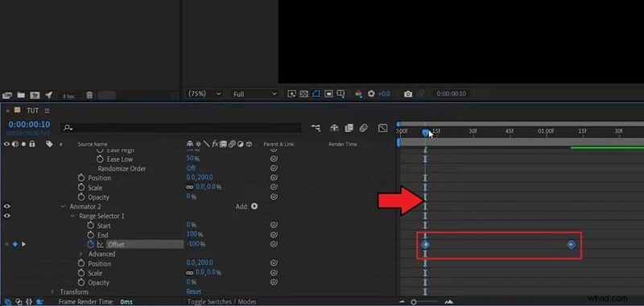This screenshot has height=306, width=644.
Task: Open grid and guide options
Action: click(x=341, y=94)
